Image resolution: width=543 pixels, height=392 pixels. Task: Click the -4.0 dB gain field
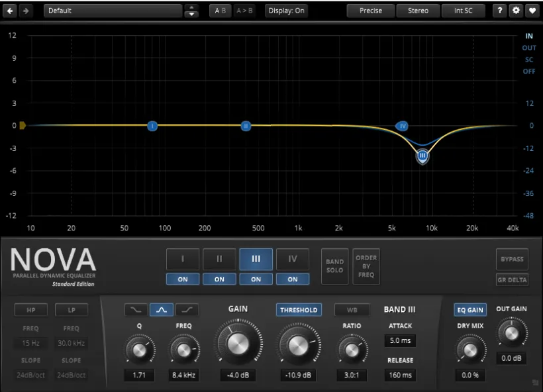pos(238,375)
